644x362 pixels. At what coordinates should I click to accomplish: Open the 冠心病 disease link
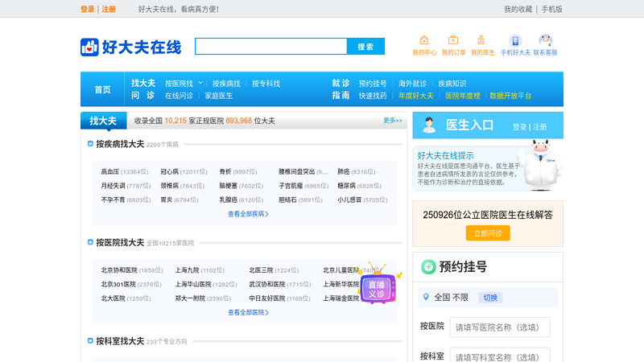coord(170,171)
